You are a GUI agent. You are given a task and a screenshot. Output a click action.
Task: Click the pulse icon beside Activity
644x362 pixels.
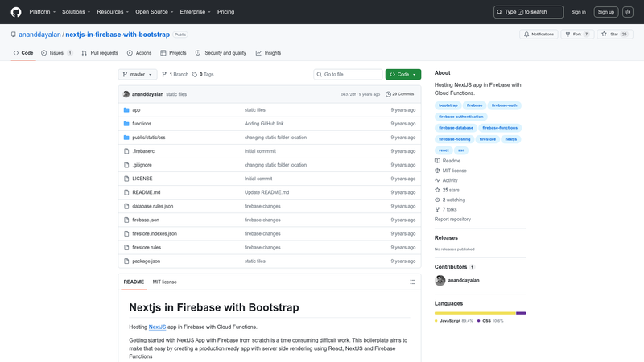(437, 180)
